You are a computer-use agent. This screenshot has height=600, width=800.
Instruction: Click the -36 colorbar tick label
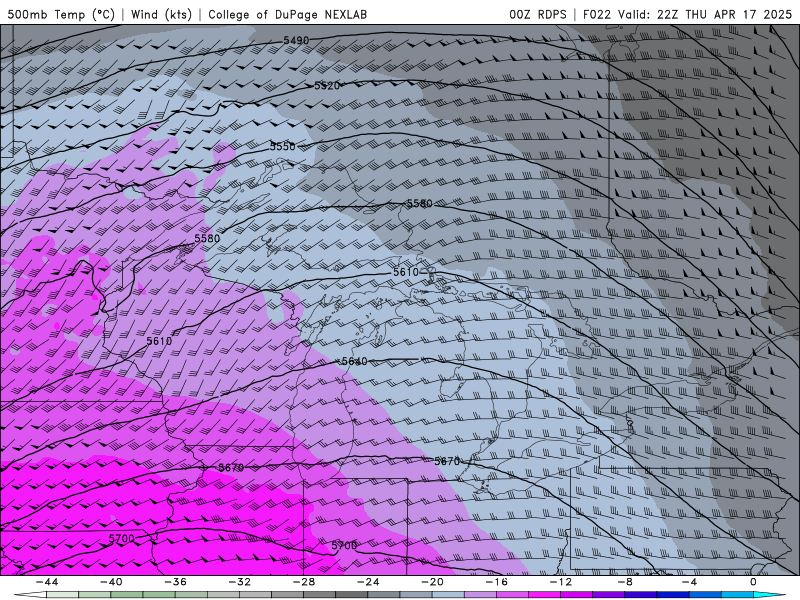[x=176, y=582]
